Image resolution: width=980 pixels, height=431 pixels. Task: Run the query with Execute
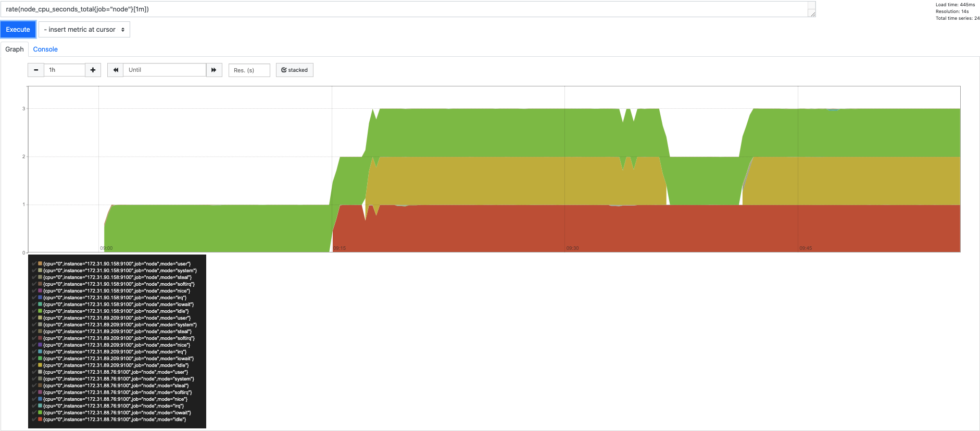tap(18, 30)
